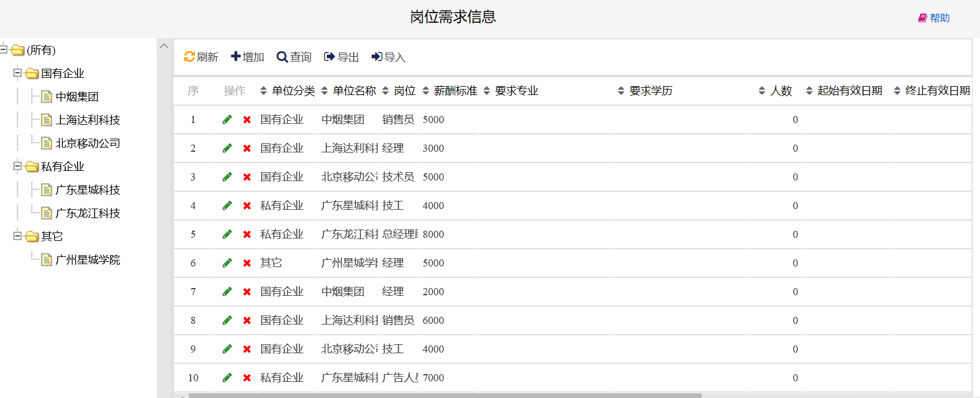Edit row 9 with the green pencil

pyautogui.click(x=227, y=349)
